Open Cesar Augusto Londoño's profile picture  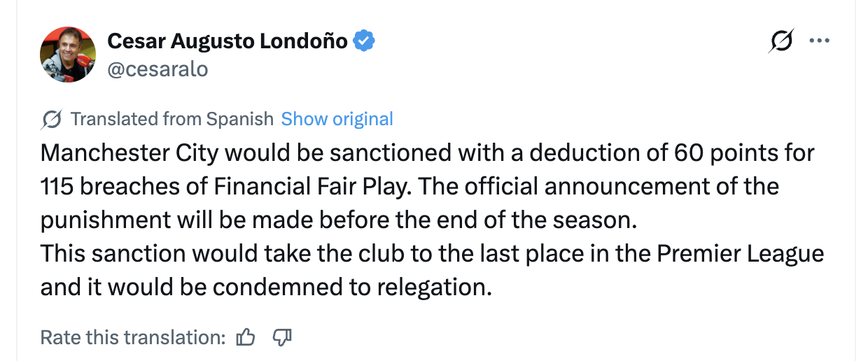[x=68, y=55]
